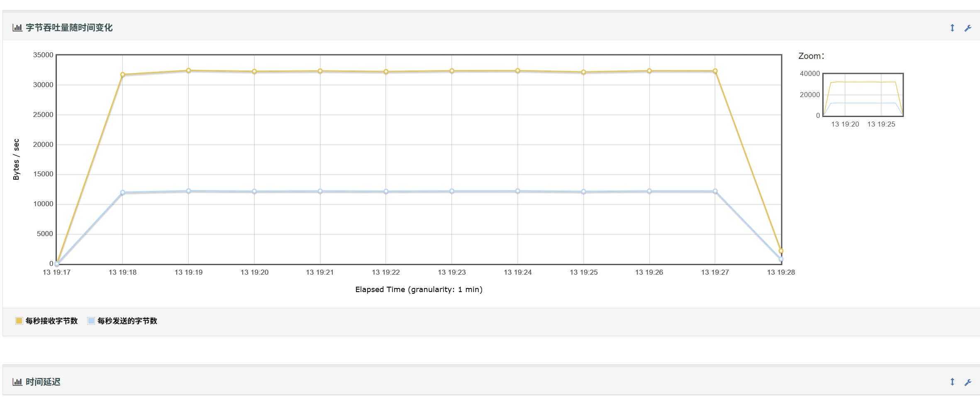Select the blue data point at 13 19:24
The image size is (980, 412).
(x=517, y=191)
